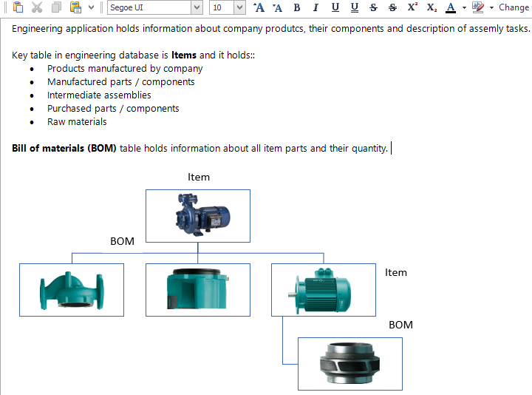Decrease font size with Shrink Font
Image resolution: width=532 pixels, height=395 pixels.
[277, 7]
